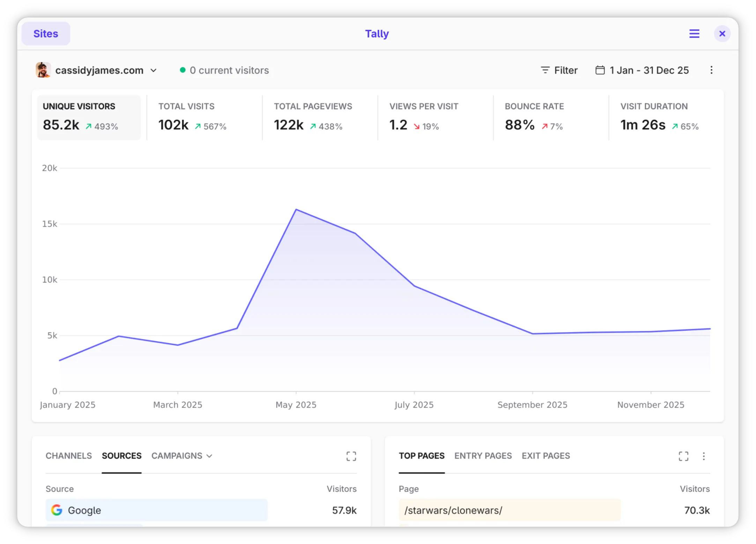Image resolution: width=756 pixels, height=544 pixels.
Task: Select the Views Per Visit metric
Action: (436, 118)
